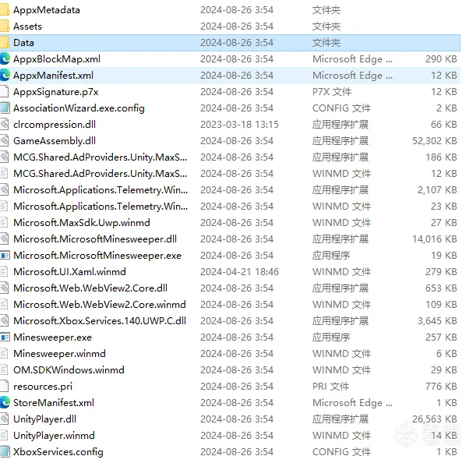
Task: Click the 2023-03-18 13:15 date of clrcompression.dll
Action: [x=239, y=125]
